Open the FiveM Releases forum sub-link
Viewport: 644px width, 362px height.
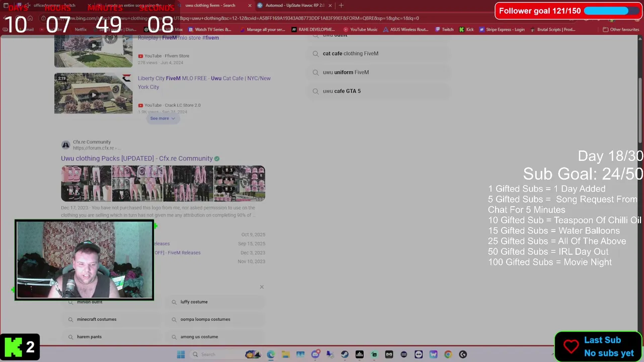tap(177, 253)
